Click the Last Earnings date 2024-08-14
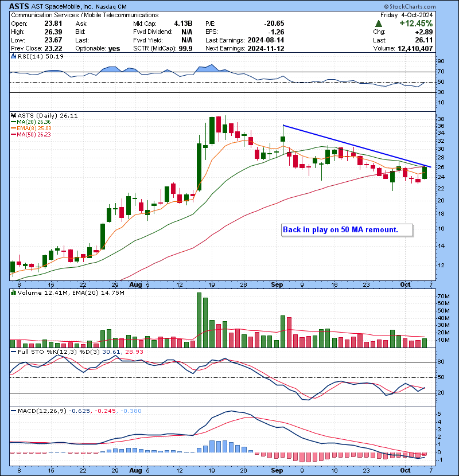The height and width of the screenshot is (476, 459). click(266, 40)
